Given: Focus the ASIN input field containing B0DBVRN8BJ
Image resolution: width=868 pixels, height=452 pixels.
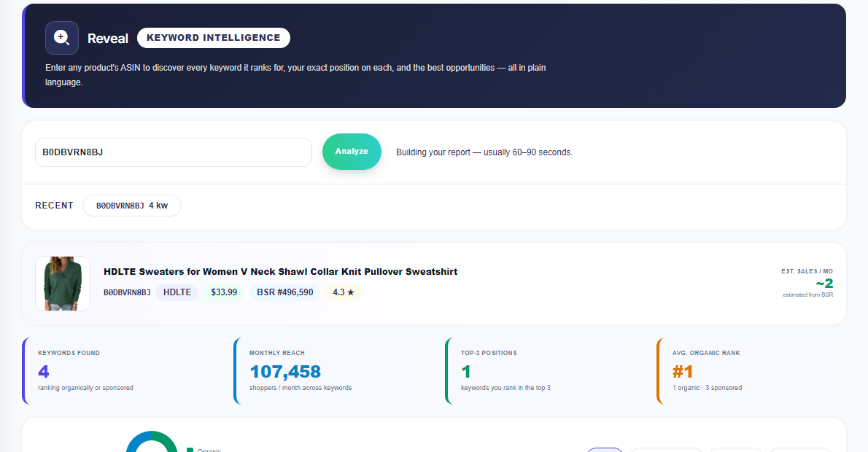Looking at the screenshot, I should [174, 152].
